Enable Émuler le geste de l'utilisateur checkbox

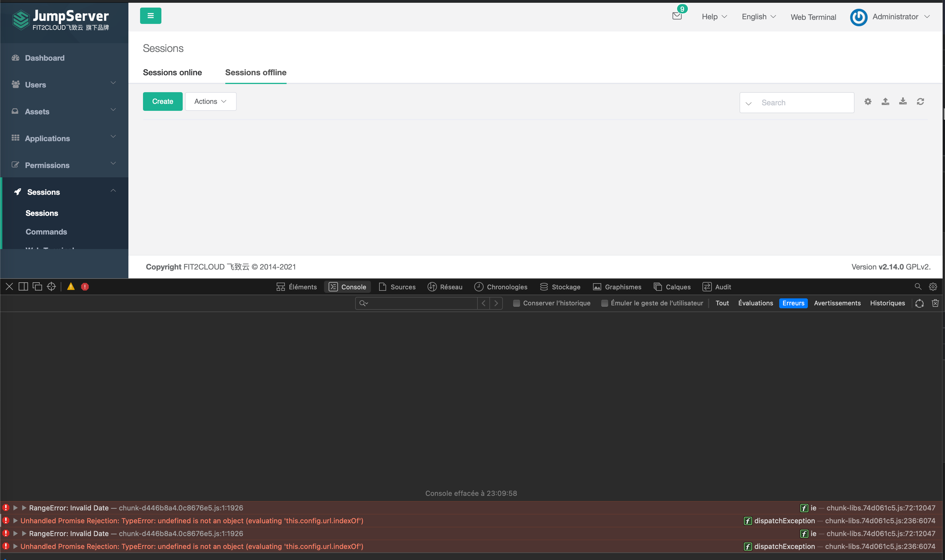click(x=604, y=303)
